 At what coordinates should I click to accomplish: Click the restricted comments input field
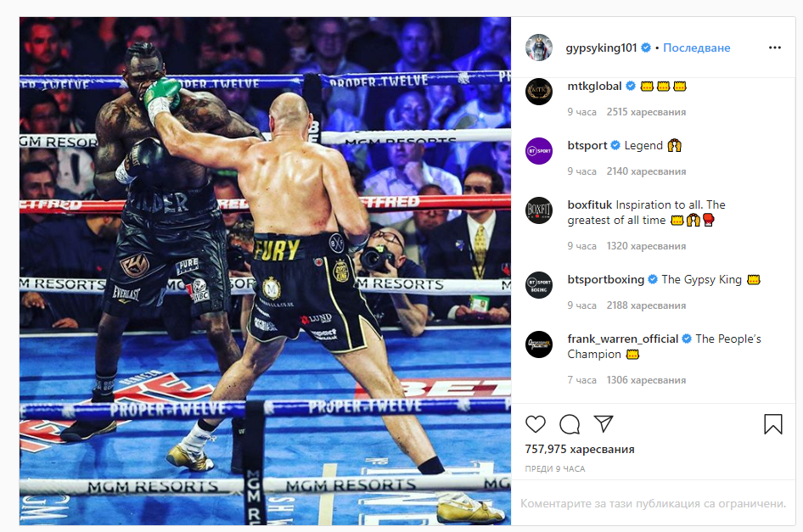point(653,503)
